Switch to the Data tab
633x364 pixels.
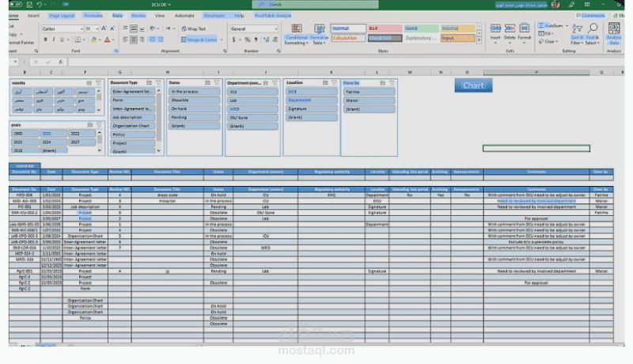point(117,16)
